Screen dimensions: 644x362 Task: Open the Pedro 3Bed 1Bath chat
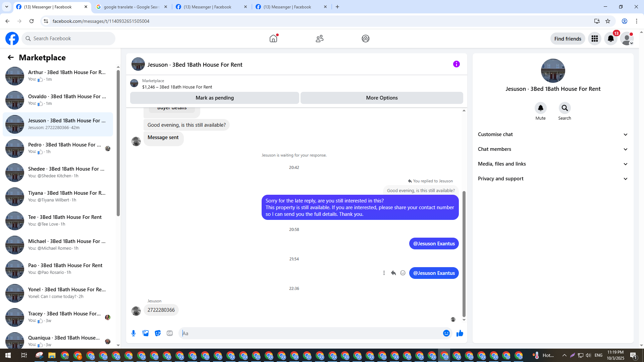click(x=58, y=148)
